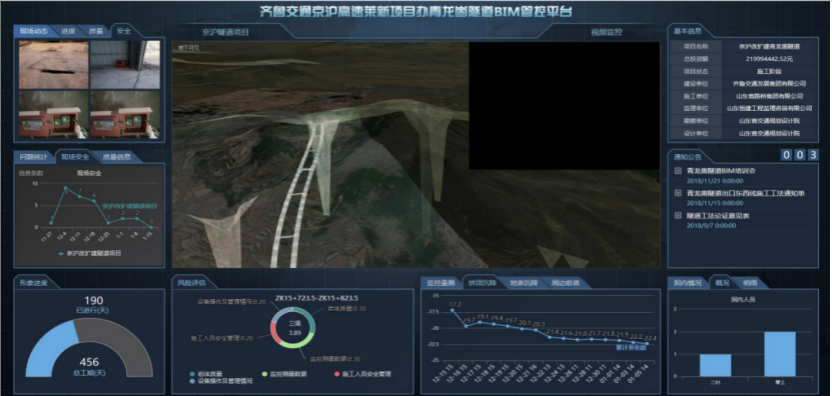Switch to the 安全 tab
The height and width of the screenshot is (396, 832).
[x=123, y=31]
